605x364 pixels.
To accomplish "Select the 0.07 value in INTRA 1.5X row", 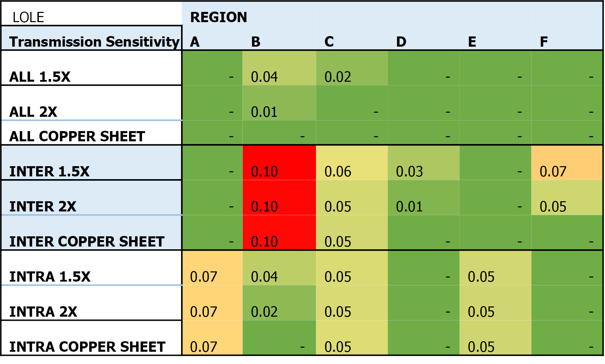I will (204, 276).
